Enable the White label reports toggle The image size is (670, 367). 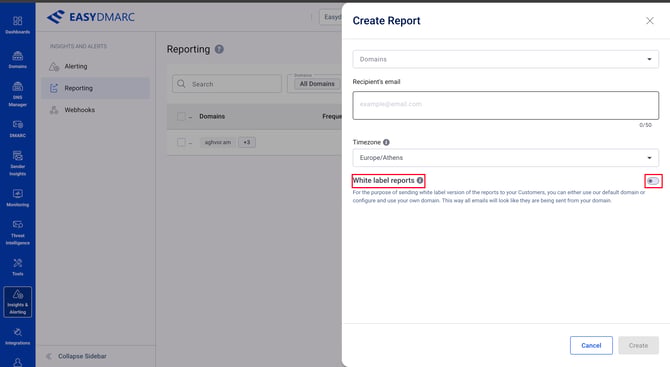point(653,181)
